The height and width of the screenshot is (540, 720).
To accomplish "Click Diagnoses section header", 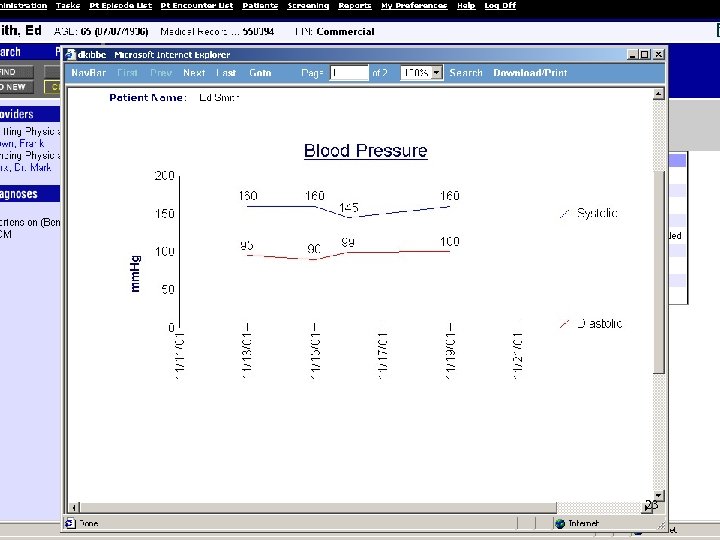I will click(30, 194).
